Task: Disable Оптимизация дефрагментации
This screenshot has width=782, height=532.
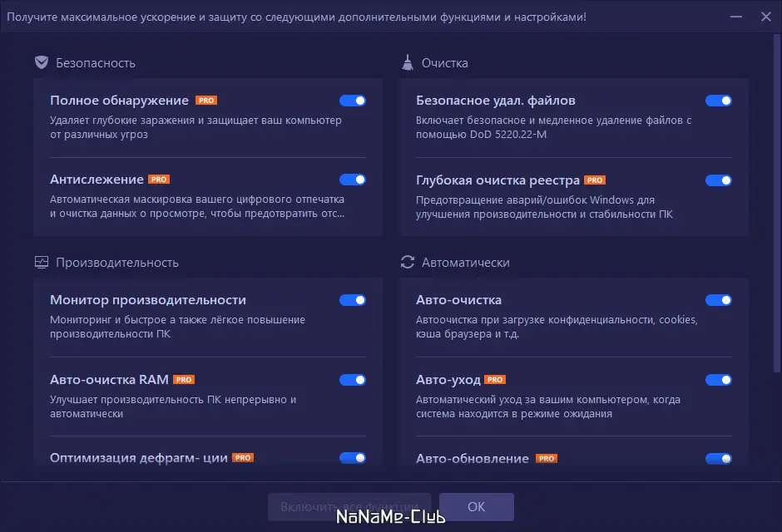Action: [352, 458]
